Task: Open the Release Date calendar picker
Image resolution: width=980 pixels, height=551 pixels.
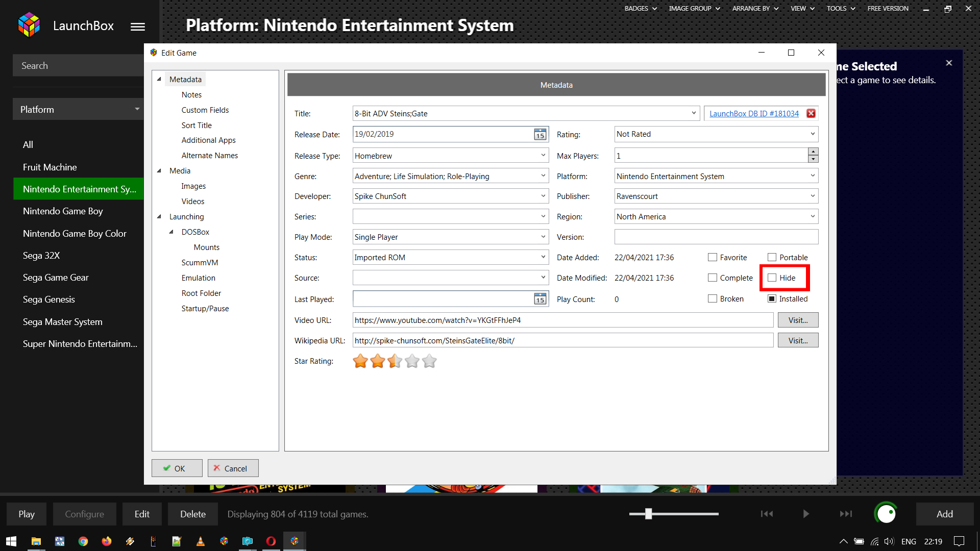Action: click(x=540, y=134)
